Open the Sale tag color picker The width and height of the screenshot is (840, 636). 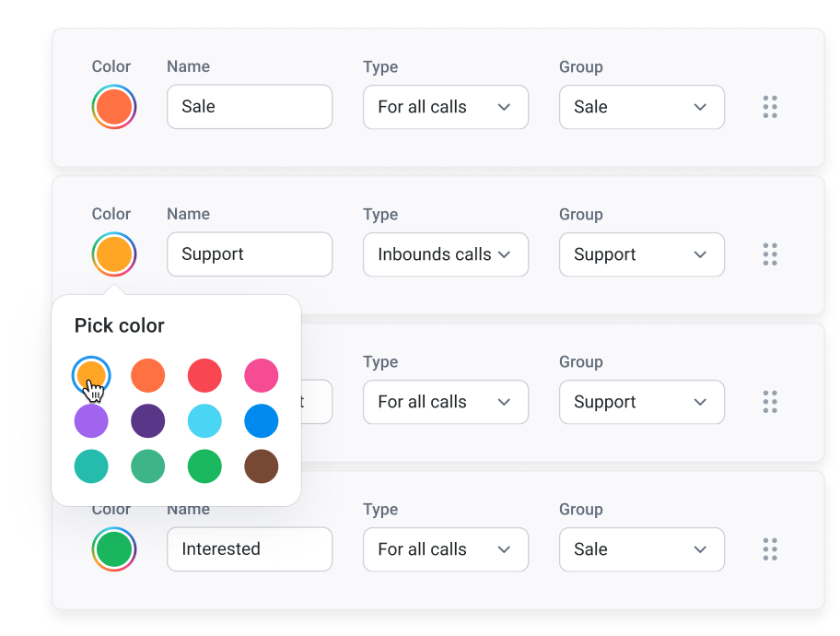[x=113, y=107]
